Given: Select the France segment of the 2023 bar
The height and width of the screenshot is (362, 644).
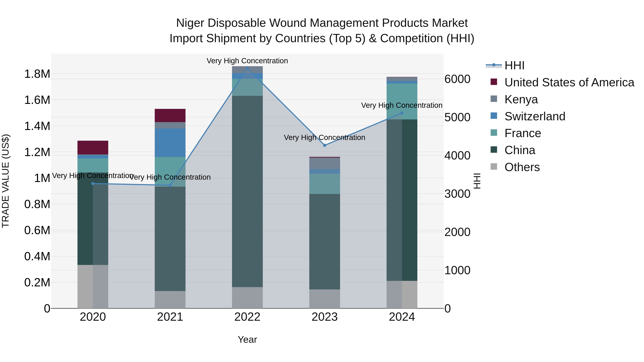Looking at the screenshot, I should [x=325, y=184].
